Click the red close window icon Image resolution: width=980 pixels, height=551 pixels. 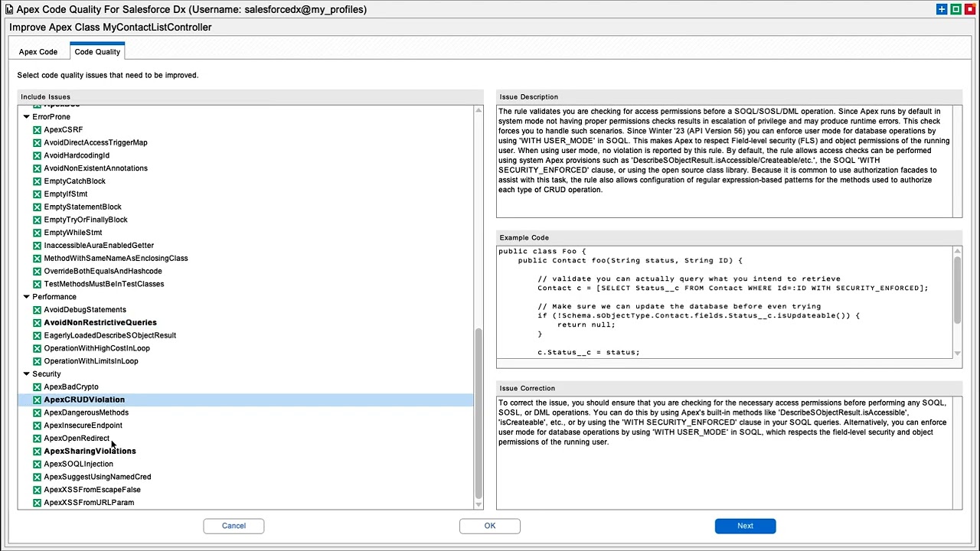[x=970, y=9]
